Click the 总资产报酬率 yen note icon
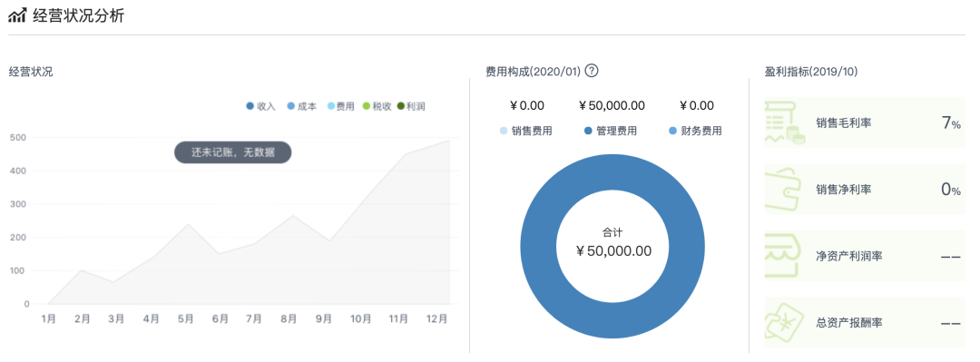The image size is (980, 362). pyautogui.click(x=785, y=323)
